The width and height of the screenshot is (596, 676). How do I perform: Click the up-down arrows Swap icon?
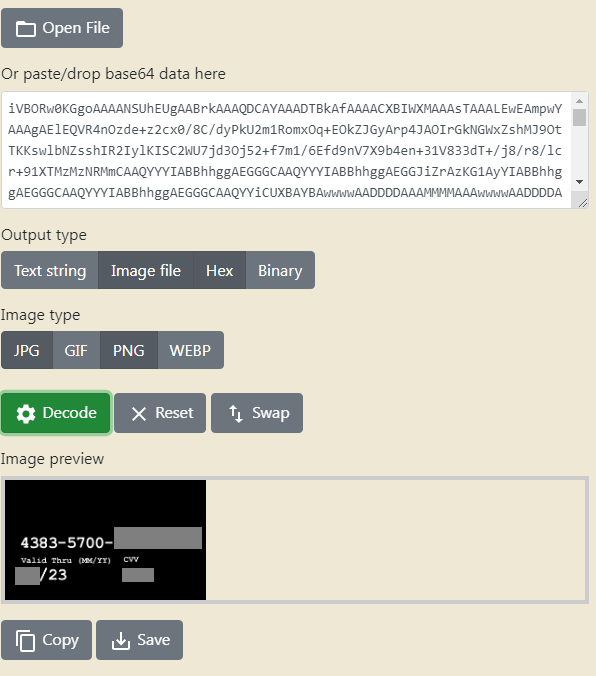point(236,414)
